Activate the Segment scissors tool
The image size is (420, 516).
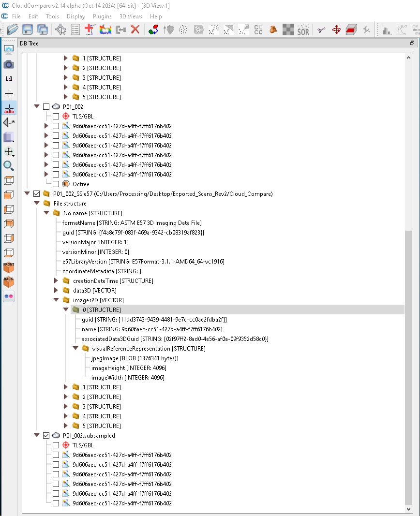pos(321,29)
